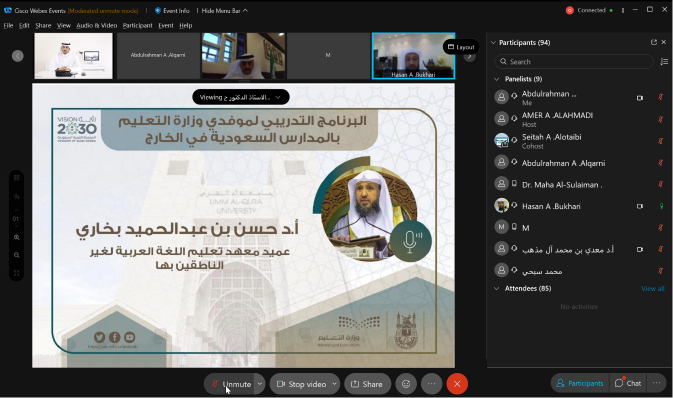The width and height of the screenshot is (673, 398).
Task: Pop out the Participants panel
Action: (654, 42)
